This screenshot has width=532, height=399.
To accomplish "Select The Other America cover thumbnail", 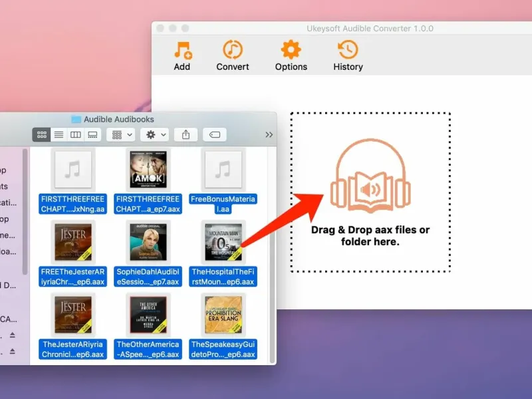I will pyautogui.click(x=148, y=315).
